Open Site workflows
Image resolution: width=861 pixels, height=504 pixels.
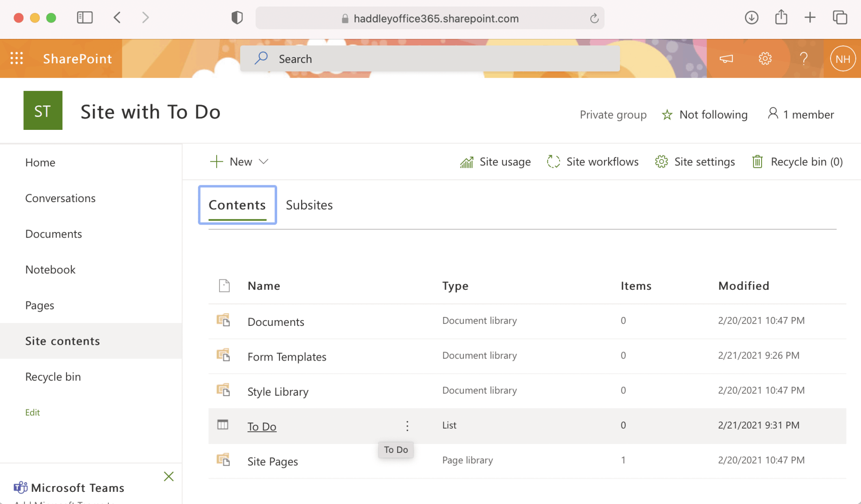click(593, 162)
